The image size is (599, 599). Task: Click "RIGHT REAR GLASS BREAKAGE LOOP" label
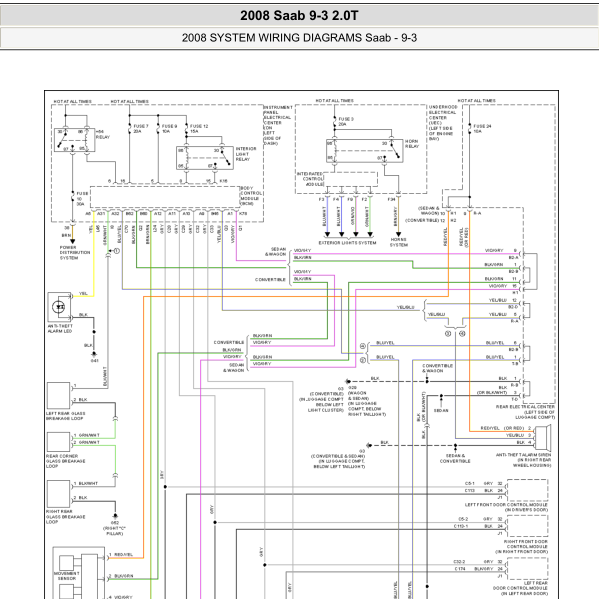coord(66,516)
